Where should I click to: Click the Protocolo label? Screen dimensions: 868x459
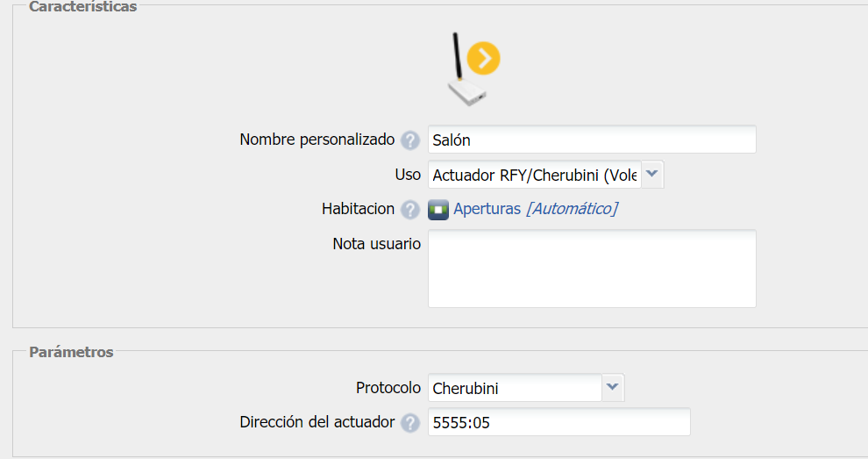(388, 387)
